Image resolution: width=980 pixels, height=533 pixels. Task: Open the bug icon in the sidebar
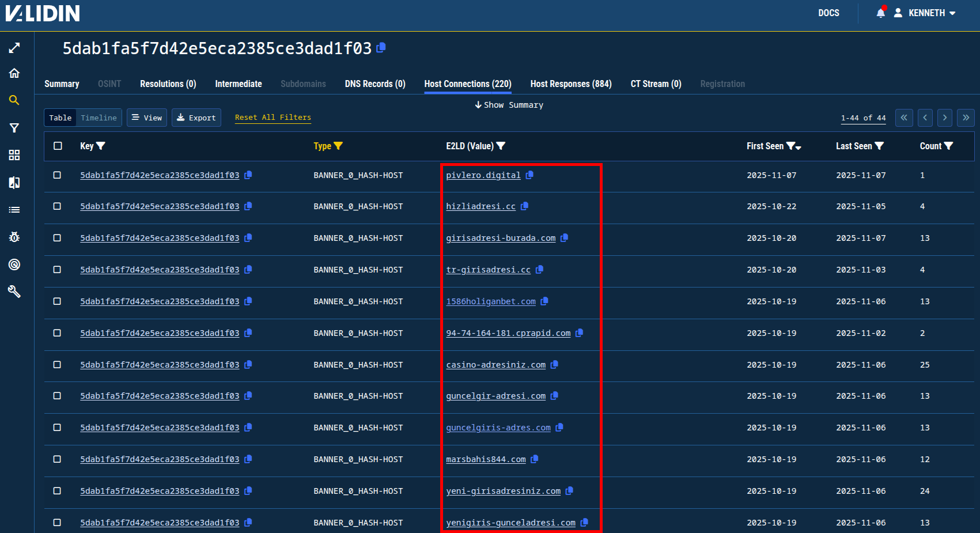(14, 237)
